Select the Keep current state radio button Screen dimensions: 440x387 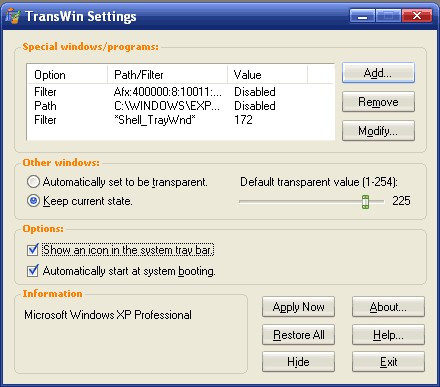pyautogui.click(x=33, y=201)
